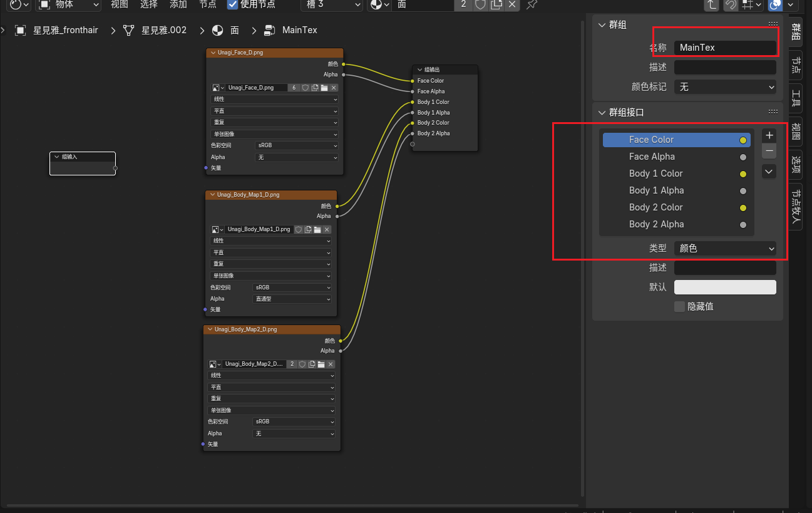Screen dimensions: 812x513
Task: Click the 星見雅.002 breadcrumb
Action: [x=164, y=30]
